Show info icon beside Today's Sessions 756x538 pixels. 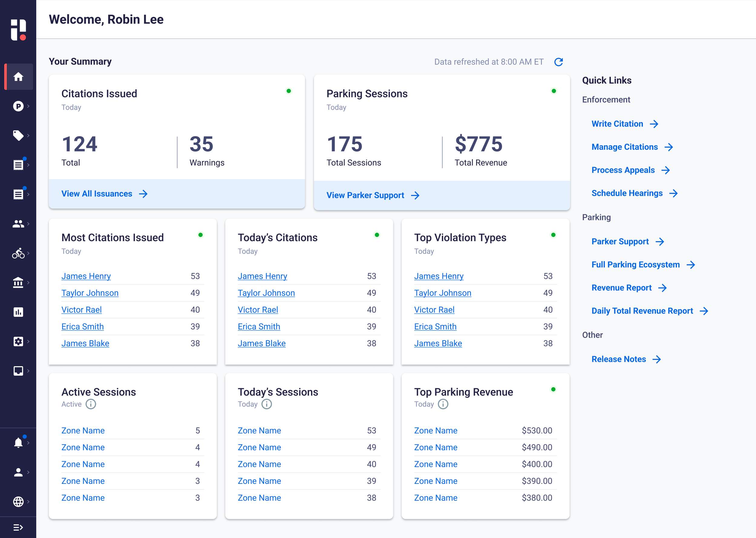266,404
